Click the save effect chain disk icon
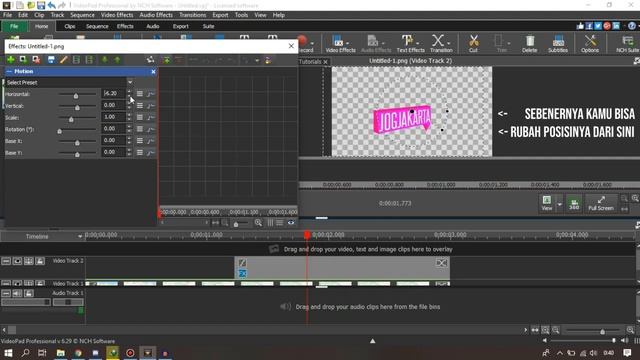Viewport: 640px width, 360px height. click(x=51, y=60)
